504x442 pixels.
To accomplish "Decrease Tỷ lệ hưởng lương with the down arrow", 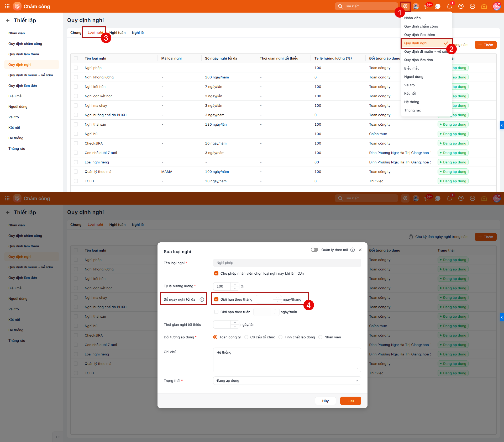I will [x=235, y=288].
